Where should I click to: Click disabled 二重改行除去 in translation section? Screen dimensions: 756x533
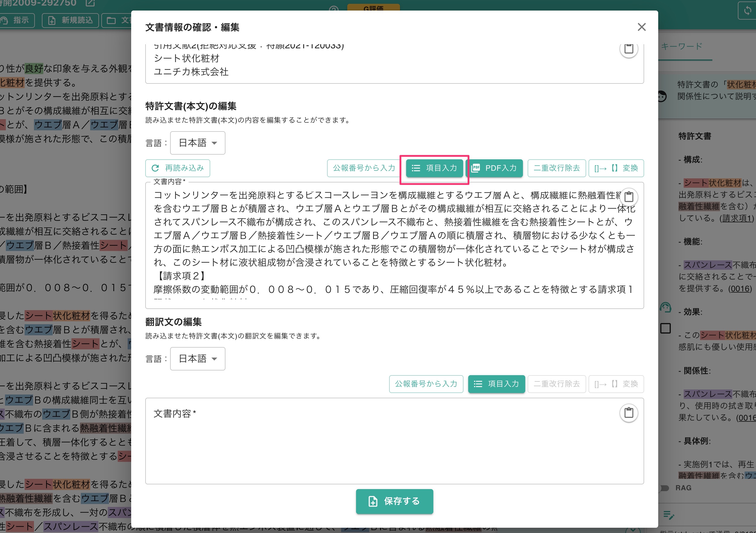(557, 384)
